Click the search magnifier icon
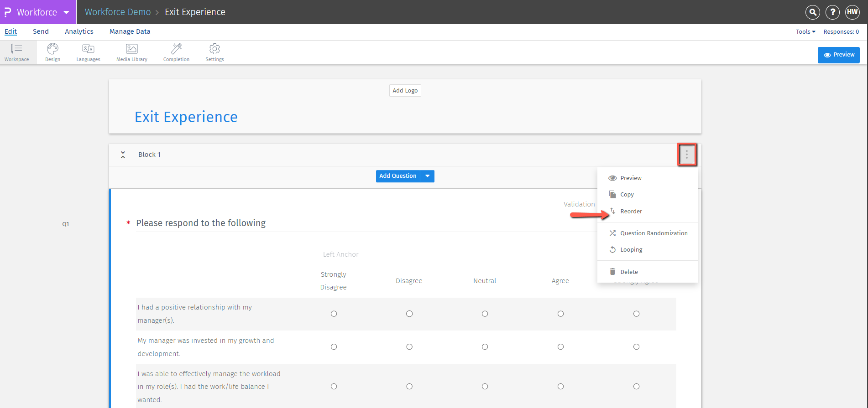868x408 pixels. click(812, 12)
